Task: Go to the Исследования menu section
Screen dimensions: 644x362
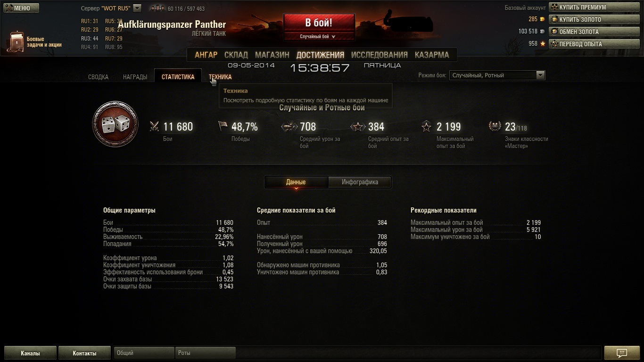Action: [x=379, y=55]
